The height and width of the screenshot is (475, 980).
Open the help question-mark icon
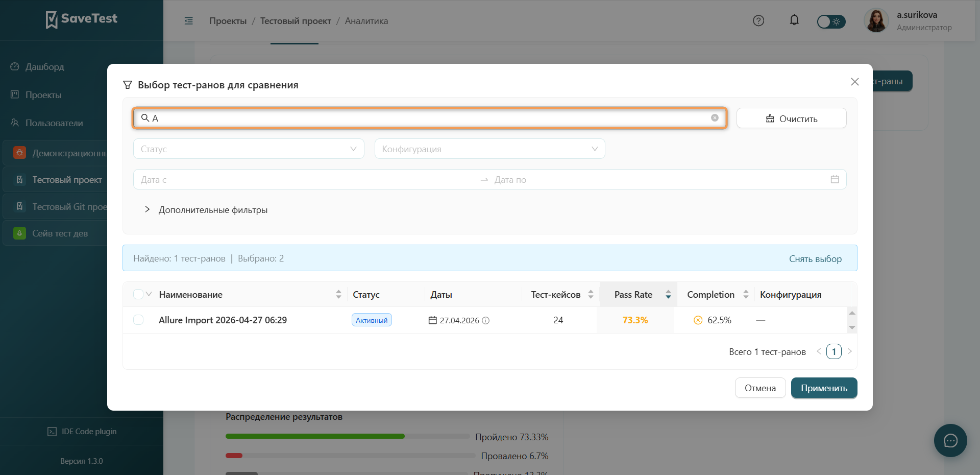(x=758, y=21)
